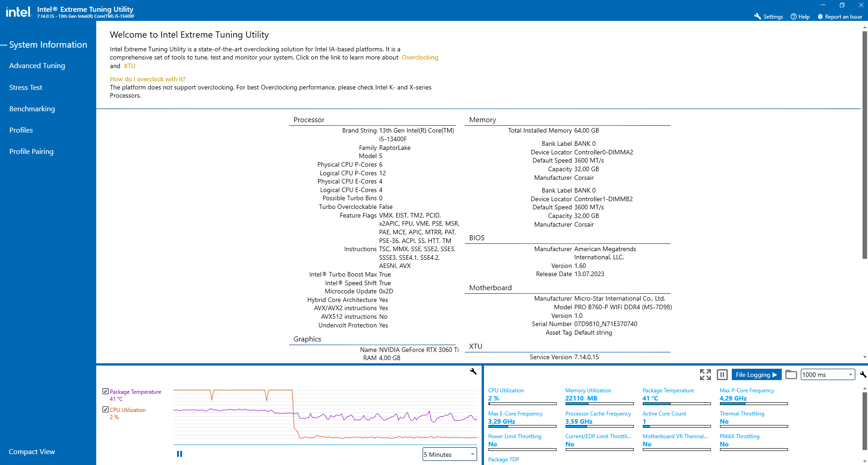Click the Graphics section heading
The image size is (868, 465).
[x=307, y=339]
